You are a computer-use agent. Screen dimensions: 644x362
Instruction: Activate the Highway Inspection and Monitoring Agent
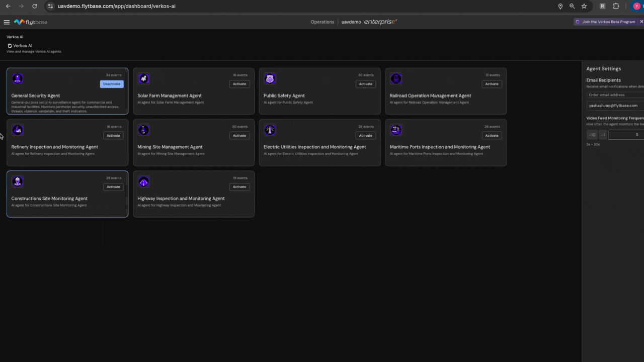click(x=239, y=187)
